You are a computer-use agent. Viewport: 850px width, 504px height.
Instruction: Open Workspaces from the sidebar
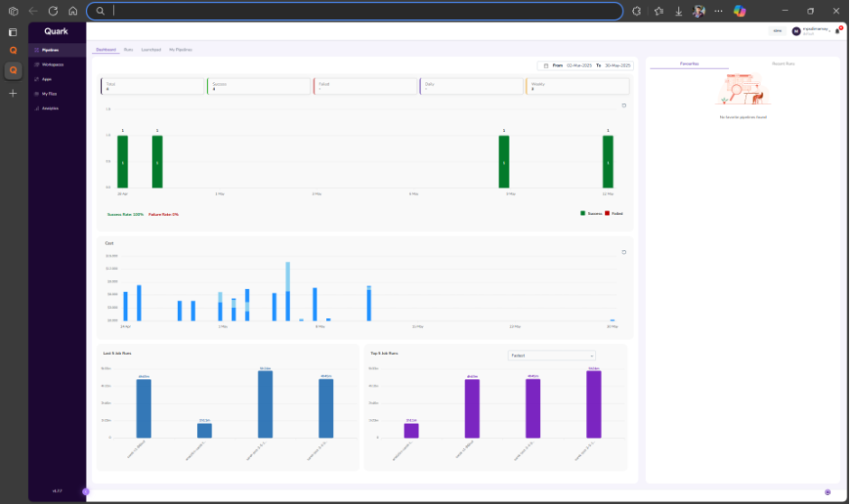tap(35, 64)
